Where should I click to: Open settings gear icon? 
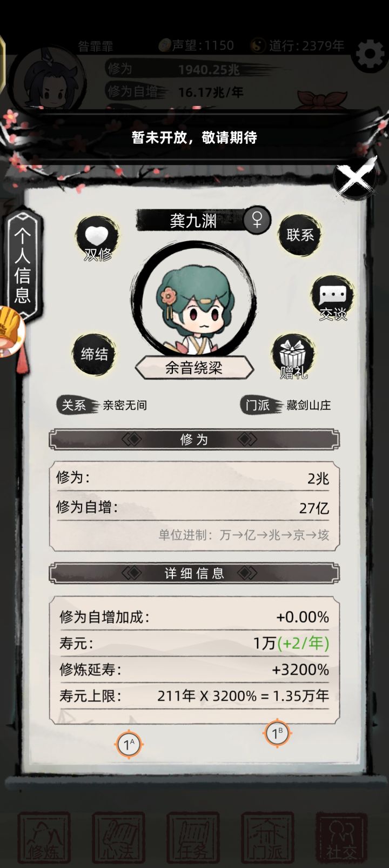pyautogui.click(x=370, y=54)
